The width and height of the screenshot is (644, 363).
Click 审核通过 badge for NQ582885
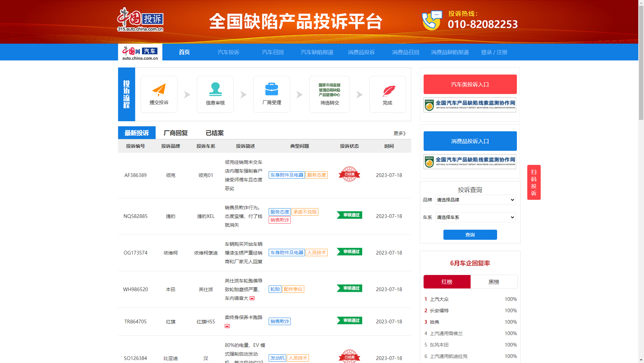coord(350,215)
